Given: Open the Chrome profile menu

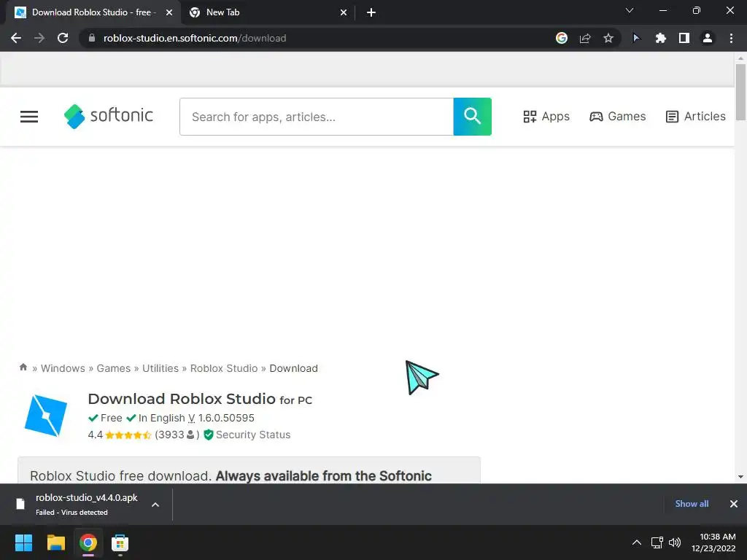Looking at the screenshot, I should [x=708, y=38].
